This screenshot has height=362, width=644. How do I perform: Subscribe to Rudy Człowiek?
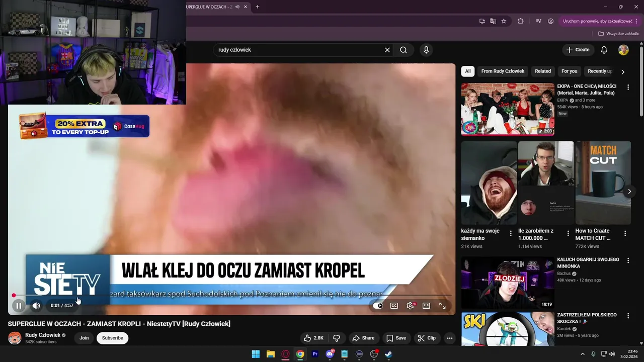coord(112,338)
